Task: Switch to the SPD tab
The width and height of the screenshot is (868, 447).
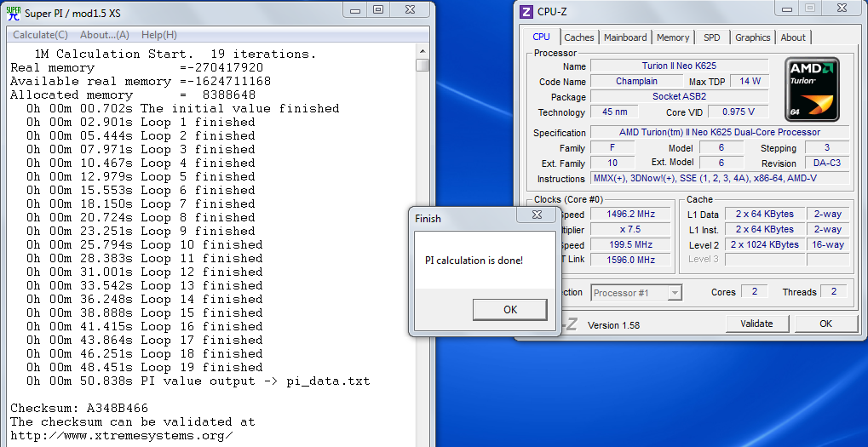Action: click(712, 37)
